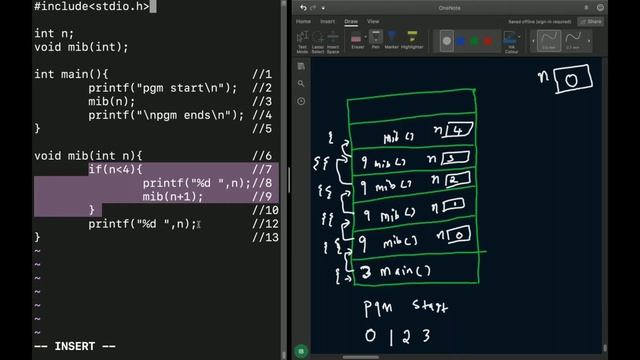This screenshot has height=360, width=640.
Task: Redo the action in OneNote title bar
Action: [x=313, y=8]
